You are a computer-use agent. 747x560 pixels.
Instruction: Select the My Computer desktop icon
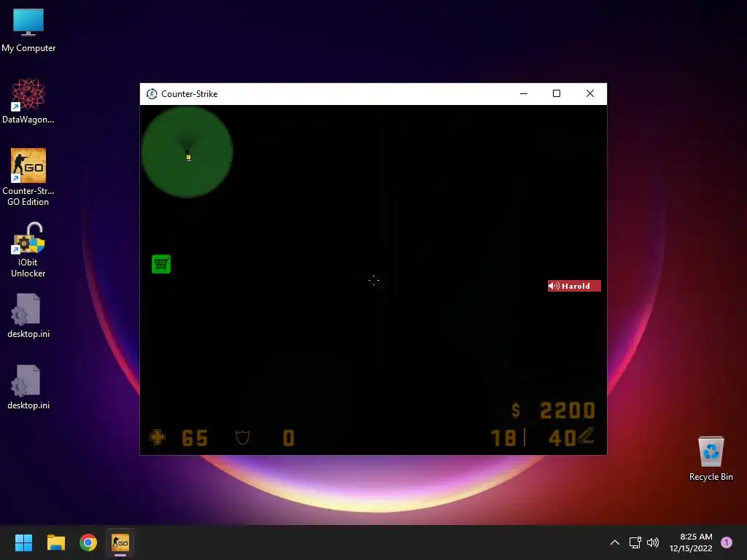click(28, 31)
